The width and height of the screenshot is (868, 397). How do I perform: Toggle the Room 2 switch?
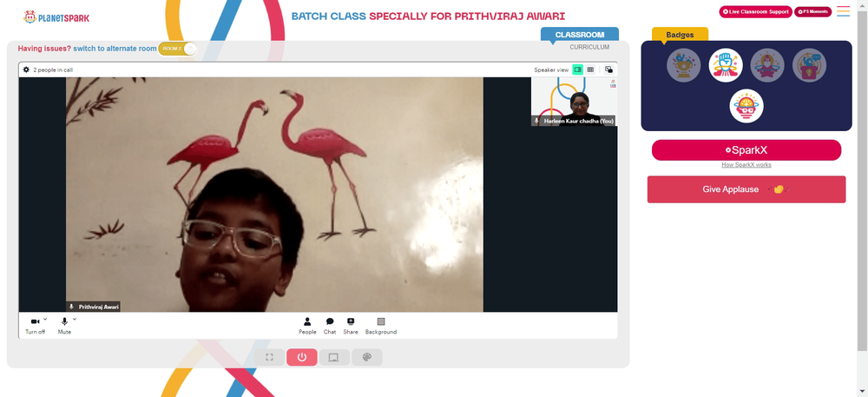(x=177, y=49)
